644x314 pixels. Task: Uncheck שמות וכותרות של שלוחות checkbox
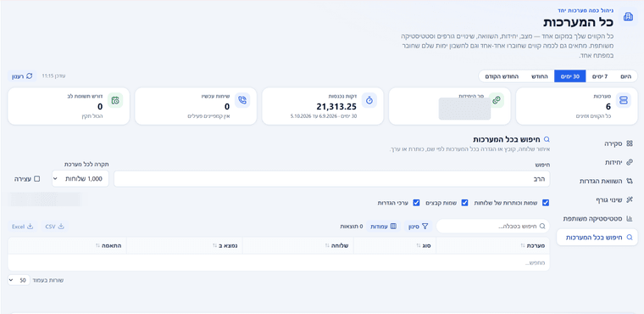[546, 203]
